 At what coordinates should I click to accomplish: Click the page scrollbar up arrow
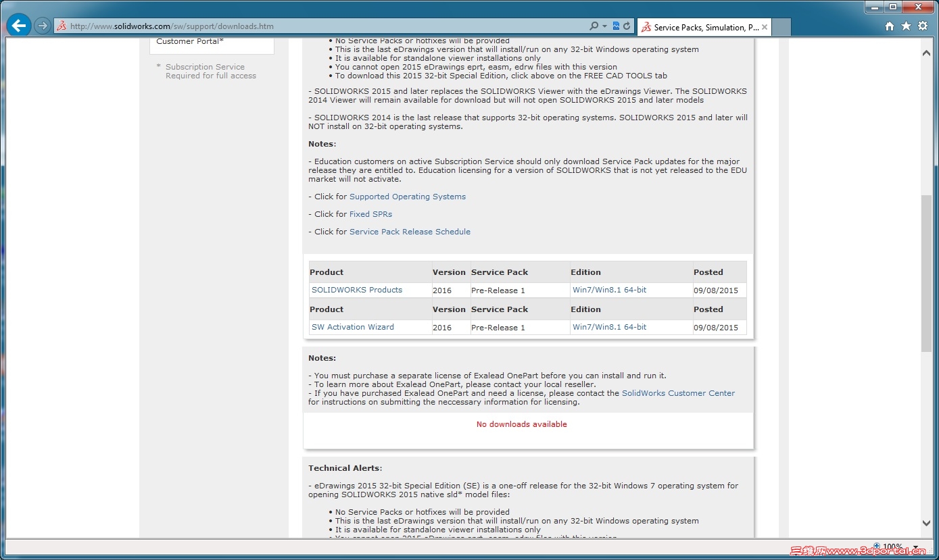(x=926, y=53)
